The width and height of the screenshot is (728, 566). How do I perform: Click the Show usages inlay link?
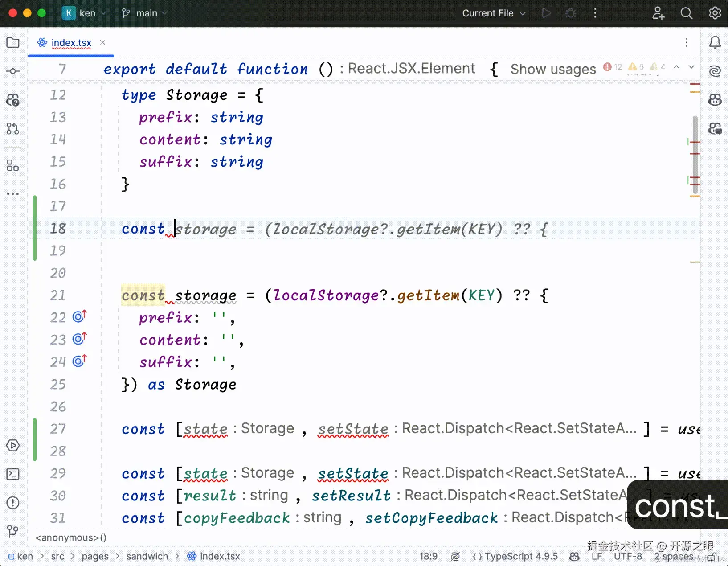pos(553,69)
